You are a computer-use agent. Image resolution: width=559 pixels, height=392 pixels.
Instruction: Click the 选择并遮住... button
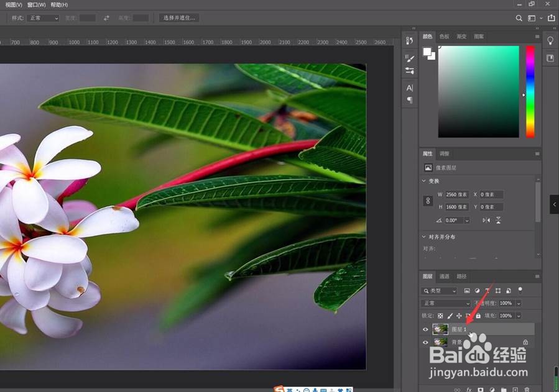[179, 18]
